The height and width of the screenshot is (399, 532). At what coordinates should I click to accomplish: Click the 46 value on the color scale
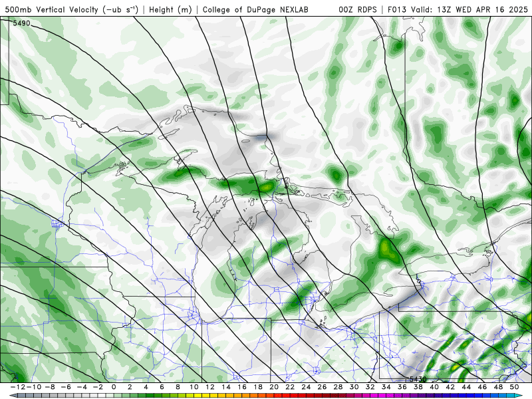[x=482, y=387]
